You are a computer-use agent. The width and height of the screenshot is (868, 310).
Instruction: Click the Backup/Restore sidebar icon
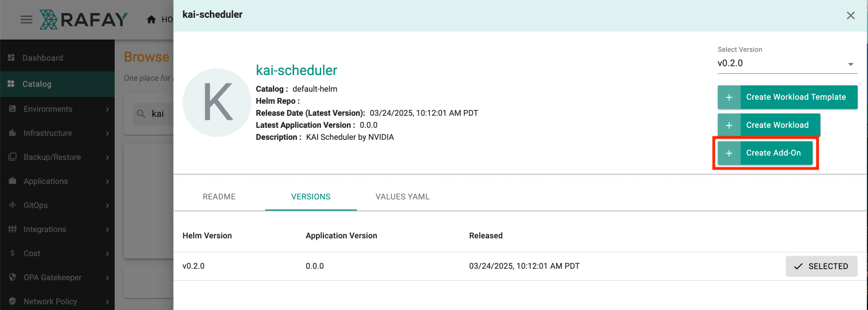[12, 157]
